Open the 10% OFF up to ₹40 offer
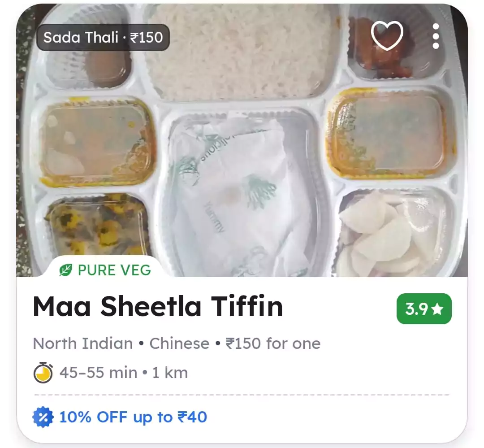 coord(133,417)
